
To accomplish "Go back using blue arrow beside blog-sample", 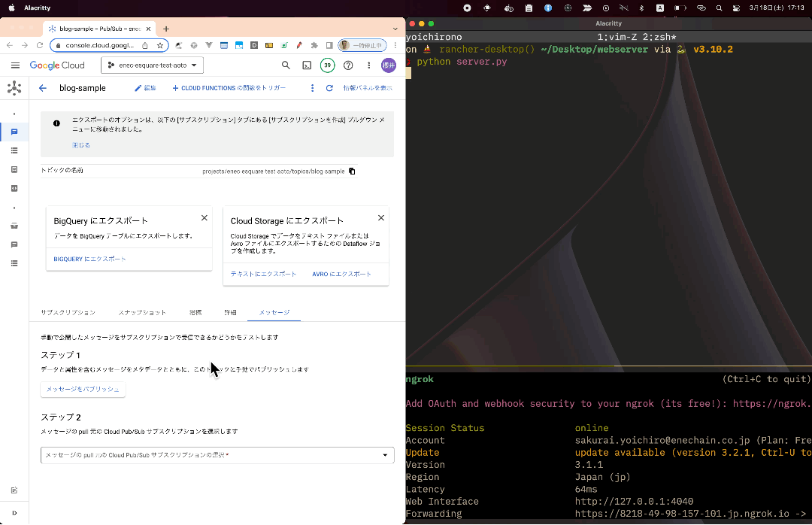I will [42, 88].
